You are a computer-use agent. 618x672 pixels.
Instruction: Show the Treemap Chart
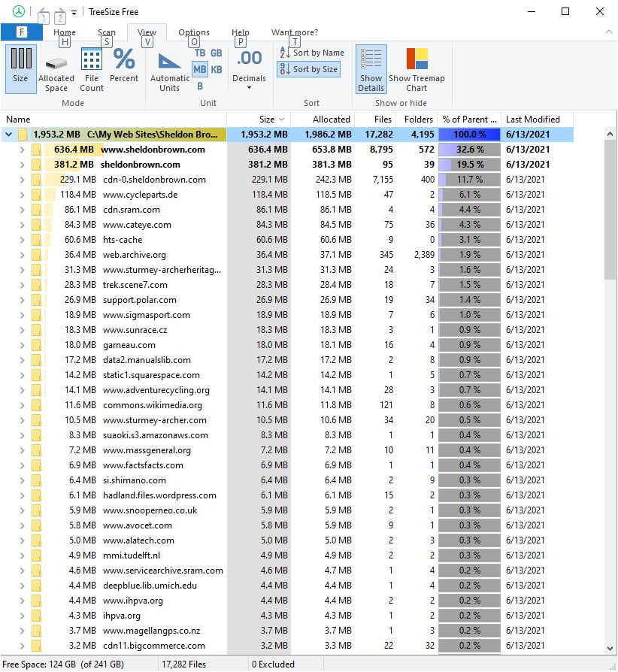click(417, 68)
